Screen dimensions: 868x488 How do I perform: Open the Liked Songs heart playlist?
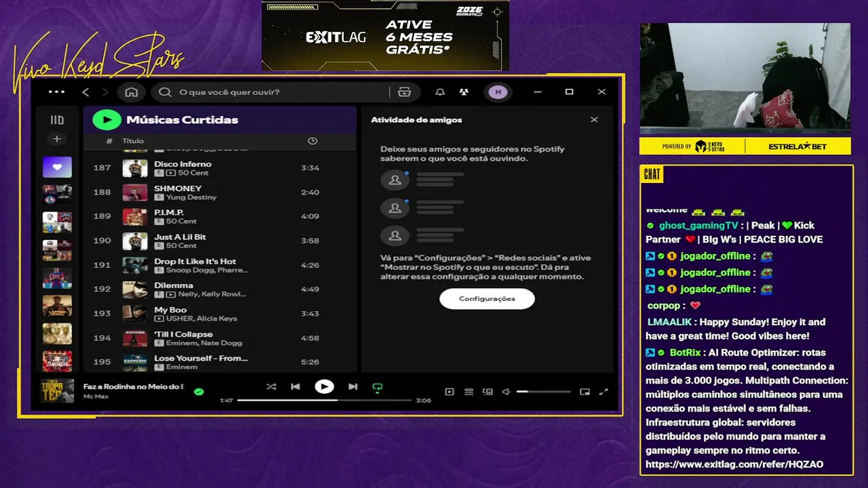(57, 167)
